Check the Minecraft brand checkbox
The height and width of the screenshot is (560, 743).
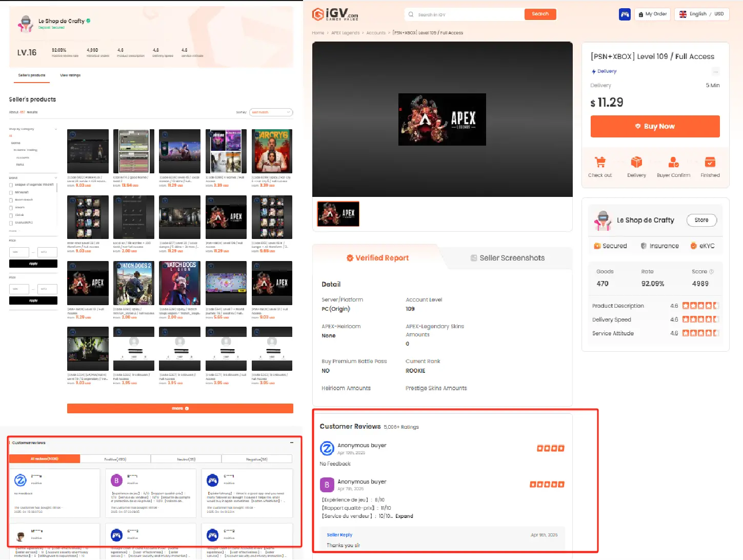pyautogui.click(x=11, y=193)
